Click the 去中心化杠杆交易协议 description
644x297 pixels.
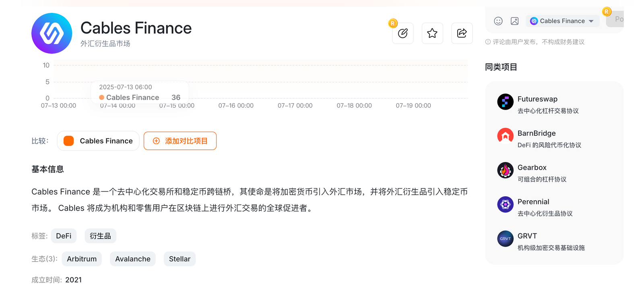pyautogui.click(x=548, y=111)
